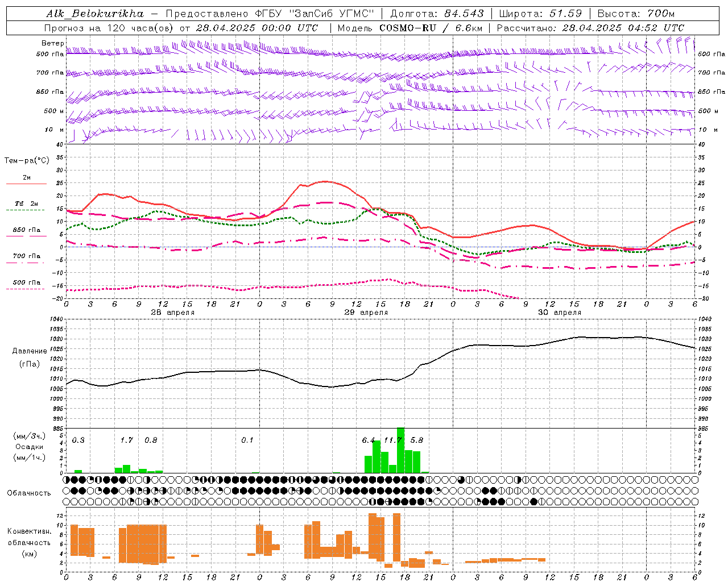
Task: Click the 'Ветер' wind panel label
Action: point(52,43)
